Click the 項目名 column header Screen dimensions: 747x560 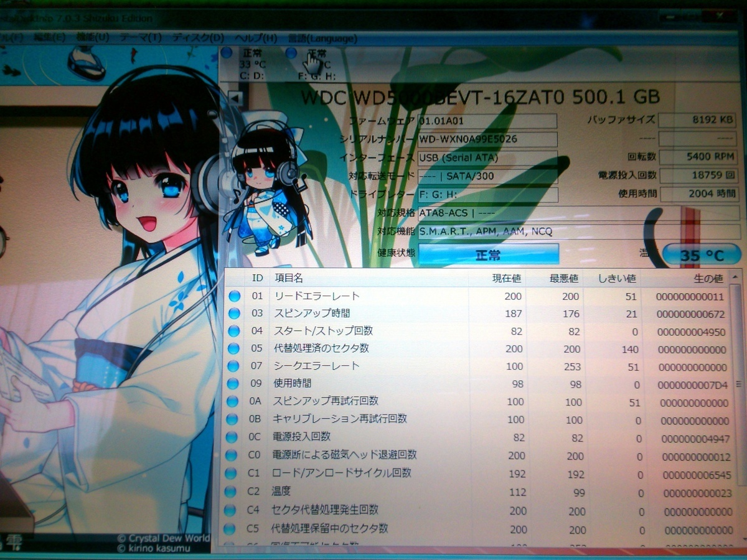coord(288,278)
